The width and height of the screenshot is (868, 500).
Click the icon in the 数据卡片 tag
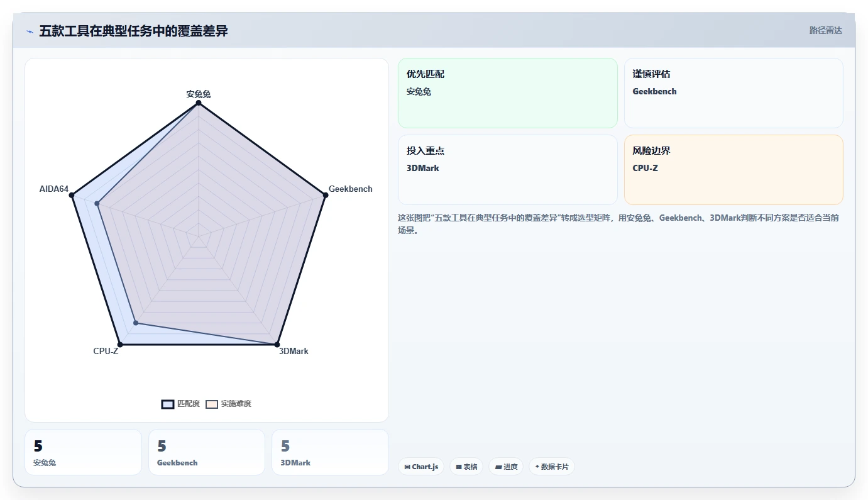(537, 467)
